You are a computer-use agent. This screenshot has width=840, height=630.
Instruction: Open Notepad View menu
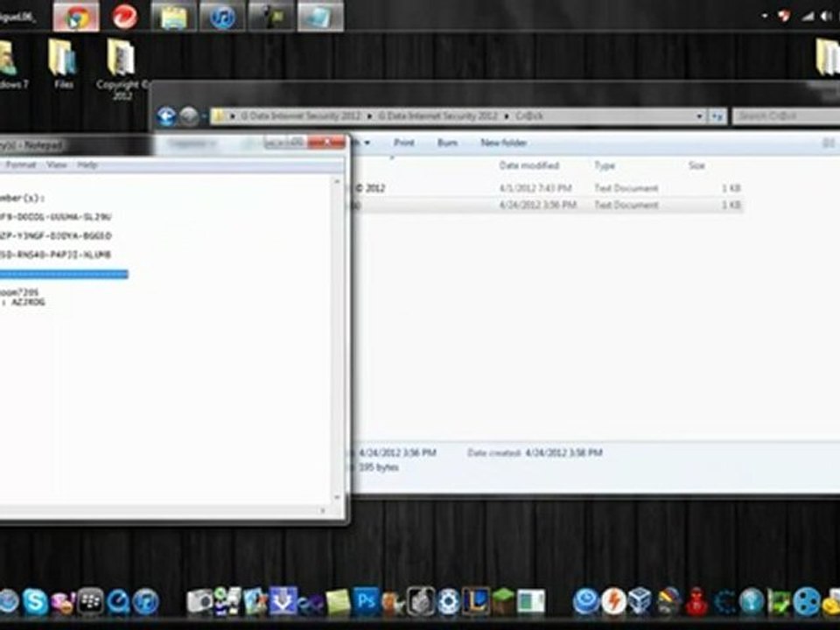[56, 165]
